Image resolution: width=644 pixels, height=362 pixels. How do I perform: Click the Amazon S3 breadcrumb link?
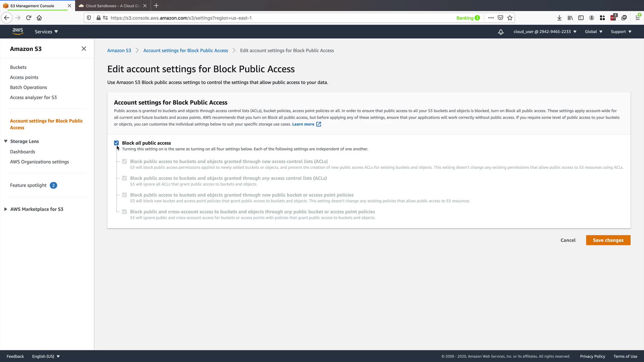pos(119,50)
